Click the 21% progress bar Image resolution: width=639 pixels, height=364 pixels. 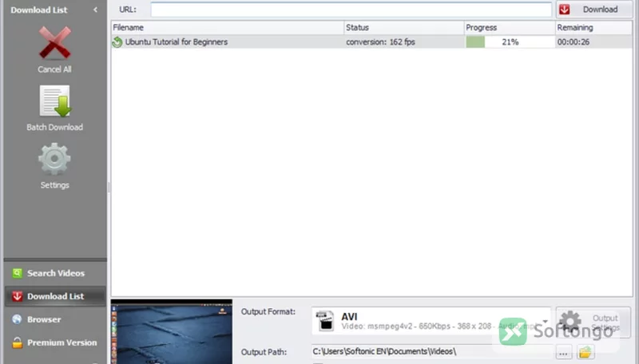coord(510,42)
